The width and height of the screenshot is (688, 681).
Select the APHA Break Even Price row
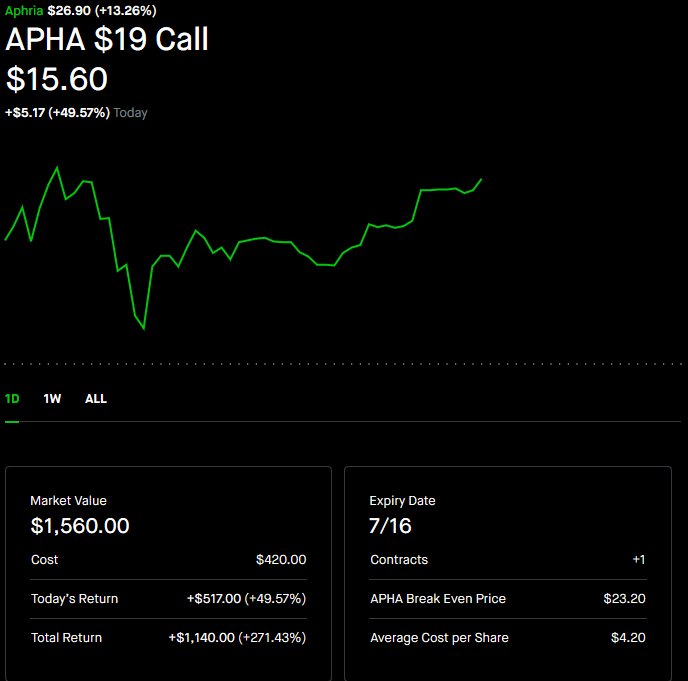507,599
